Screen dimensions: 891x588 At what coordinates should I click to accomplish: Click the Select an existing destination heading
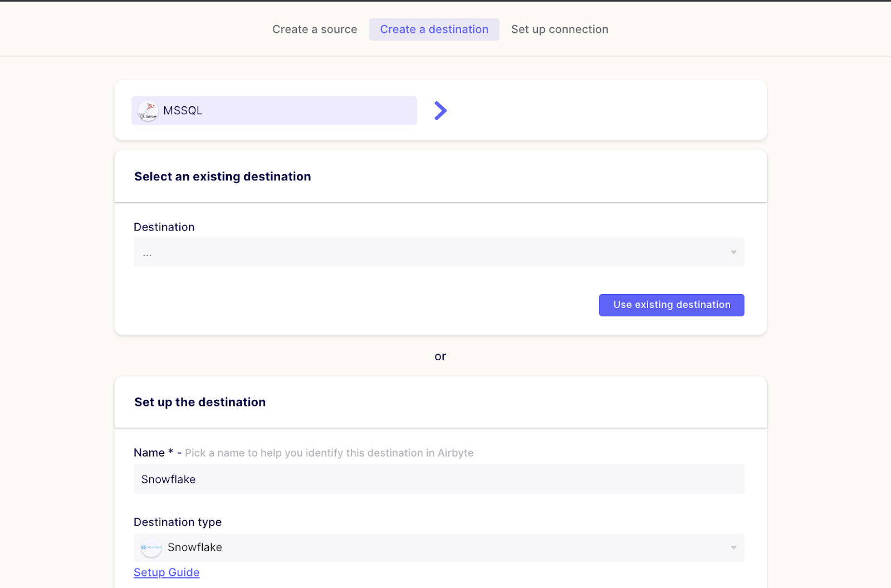[x=223, y=177]
